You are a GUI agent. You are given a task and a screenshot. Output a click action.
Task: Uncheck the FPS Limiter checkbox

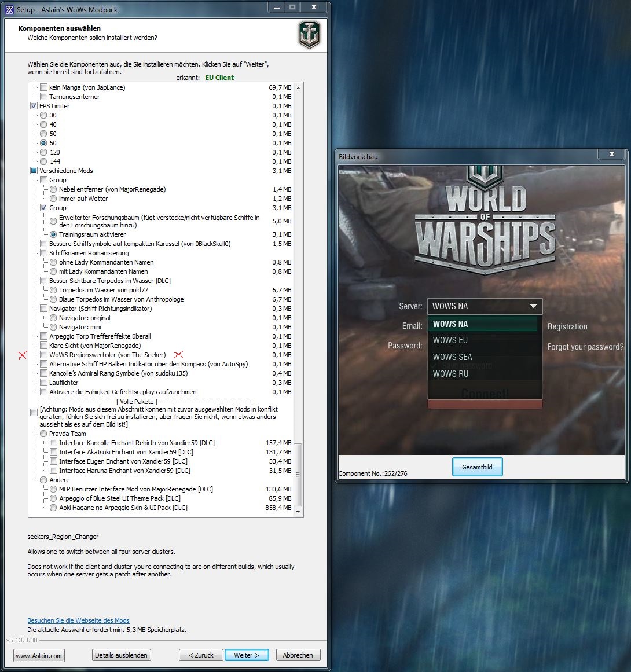(34, 106)
